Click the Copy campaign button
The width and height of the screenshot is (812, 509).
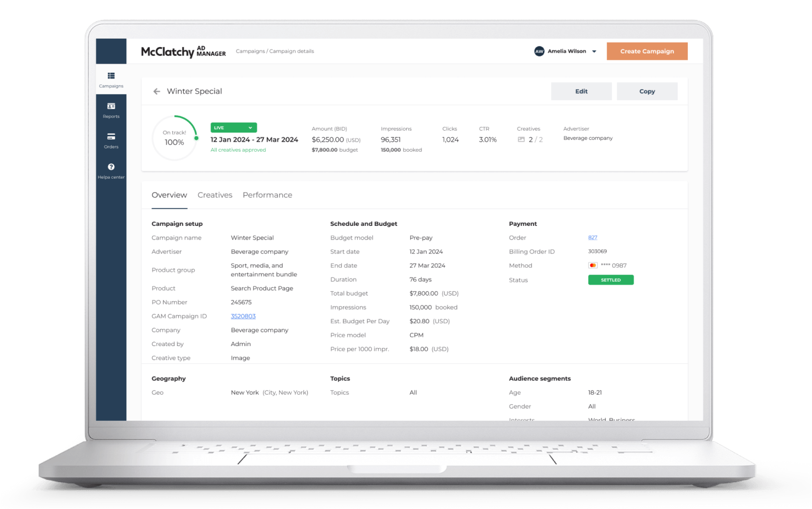click(647, 92)
